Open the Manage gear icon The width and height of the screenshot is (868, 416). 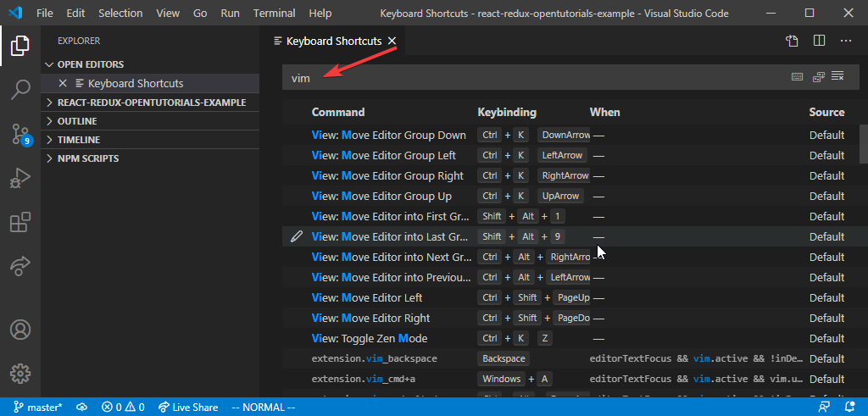point(20,374)
